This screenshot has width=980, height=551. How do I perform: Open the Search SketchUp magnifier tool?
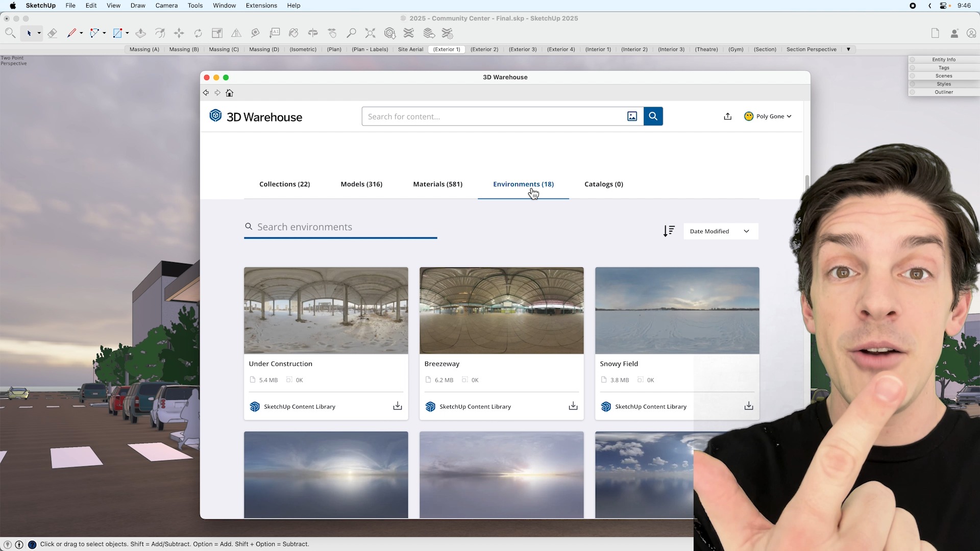10,33
